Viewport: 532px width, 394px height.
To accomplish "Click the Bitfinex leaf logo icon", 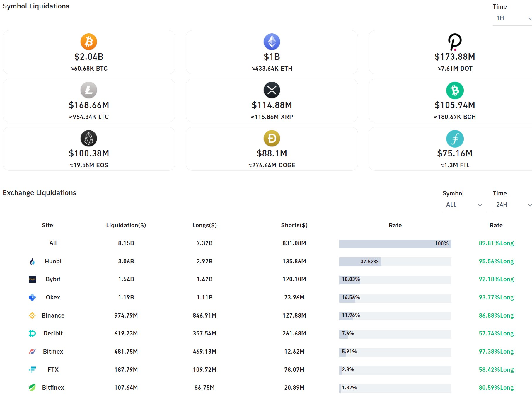I will (x=32, y=388).
